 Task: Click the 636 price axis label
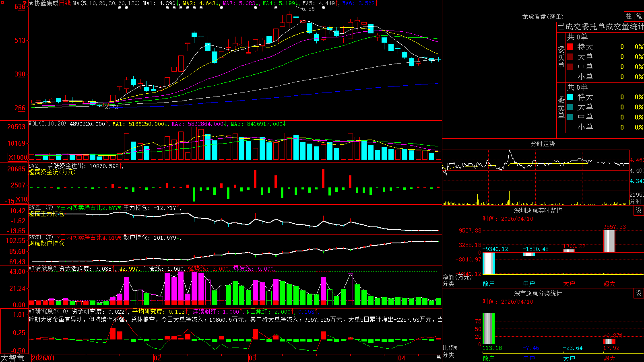click(x=20, y=7)
